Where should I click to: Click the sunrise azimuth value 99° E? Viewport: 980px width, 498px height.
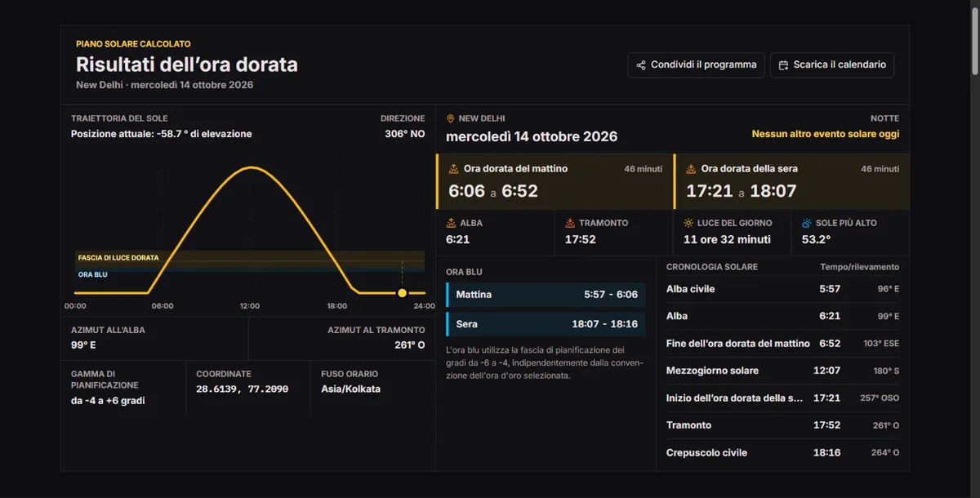[84, 345]
